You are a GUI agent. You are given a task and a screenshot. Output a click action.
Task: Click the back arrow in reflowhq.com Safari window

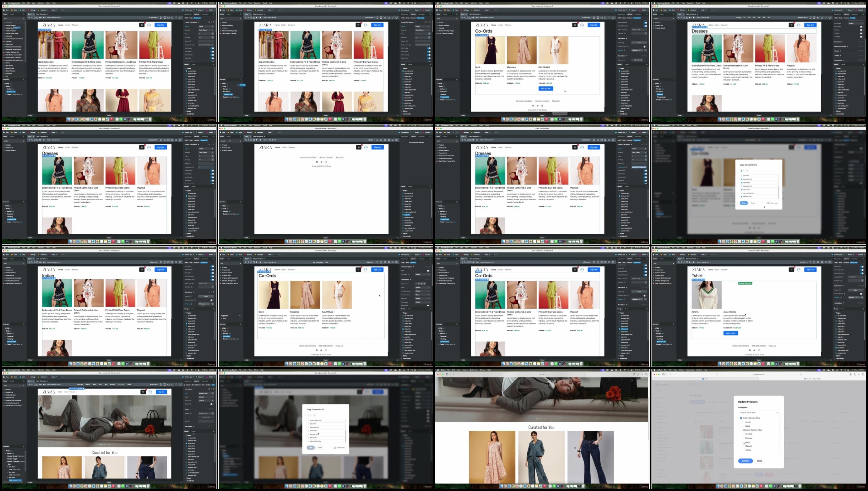(671, 374)
